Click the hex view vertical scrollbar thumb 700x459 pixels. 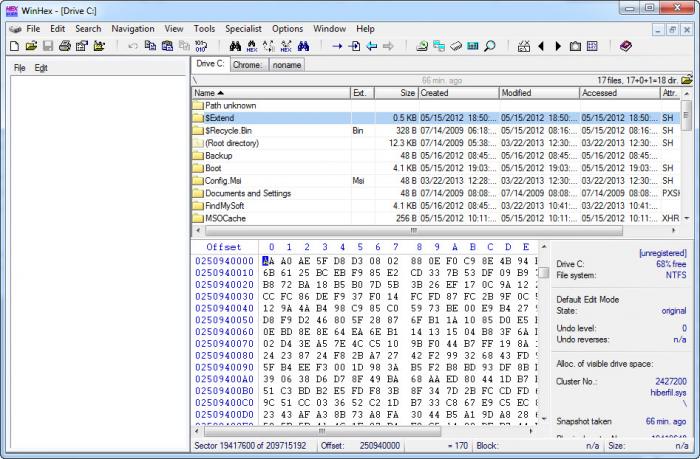(543, 272)
